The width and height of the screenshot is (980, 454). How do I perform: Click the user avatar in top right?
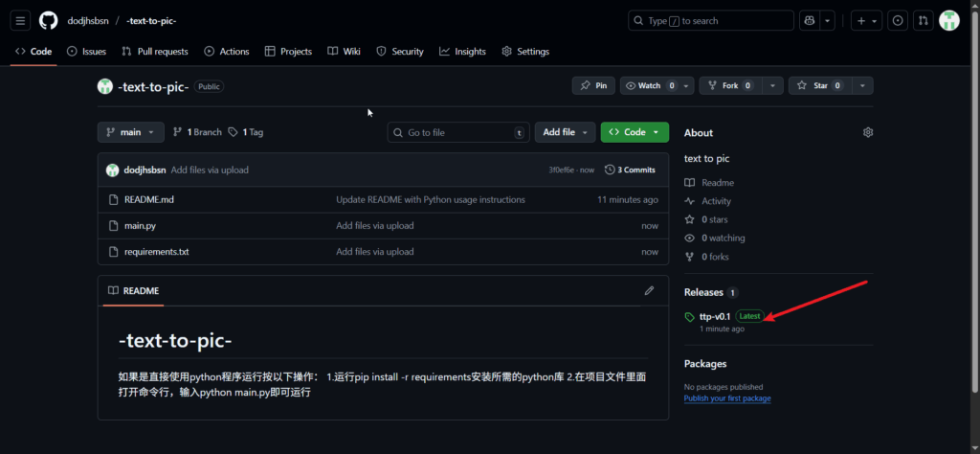949,21
